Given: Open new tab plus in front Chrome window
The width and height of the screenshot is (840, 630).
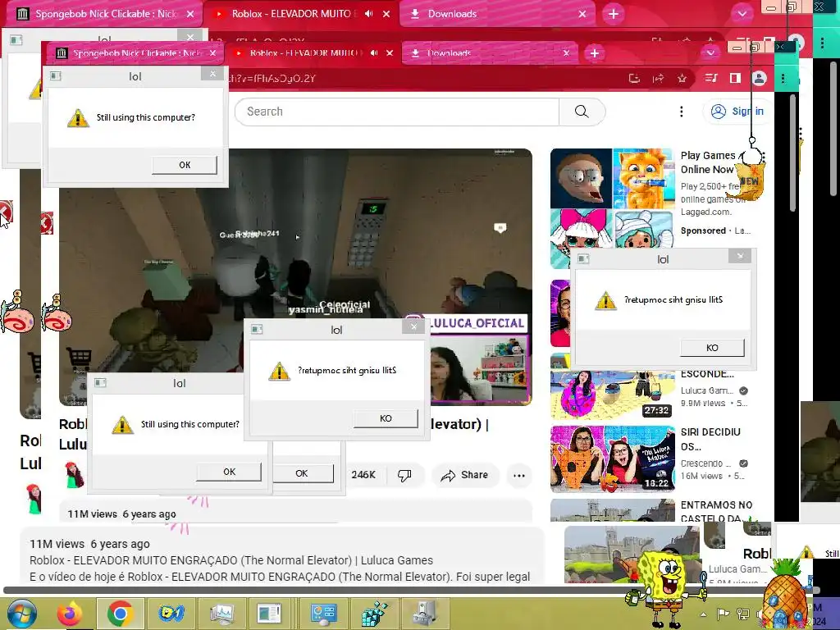Looking at the screenshot, I should pyautogui.click(x=594, y=53).
